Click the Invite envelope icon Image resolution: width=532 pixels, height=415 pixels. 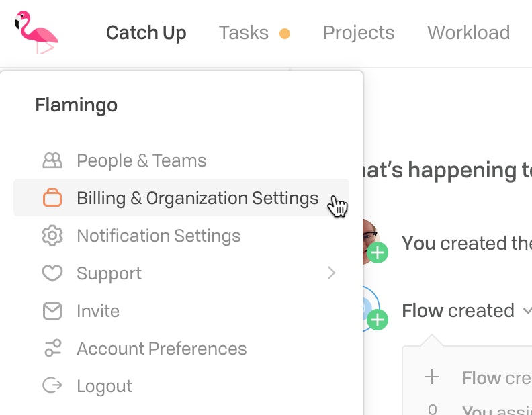pos(52,310)
